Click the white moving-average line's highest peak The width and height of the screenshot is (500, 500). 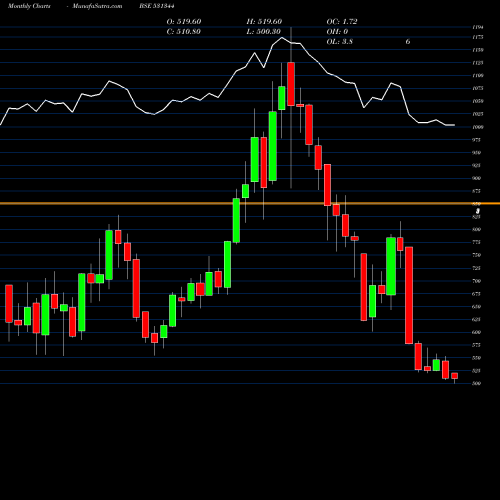pos(282,38)
